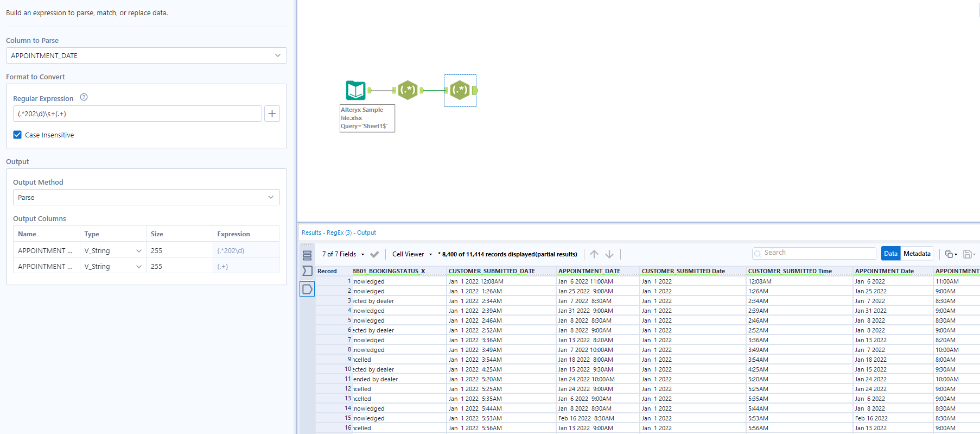Click the sigma summary icon in results sidebar
The image size is (980, 434).
(x=307, y=271)
